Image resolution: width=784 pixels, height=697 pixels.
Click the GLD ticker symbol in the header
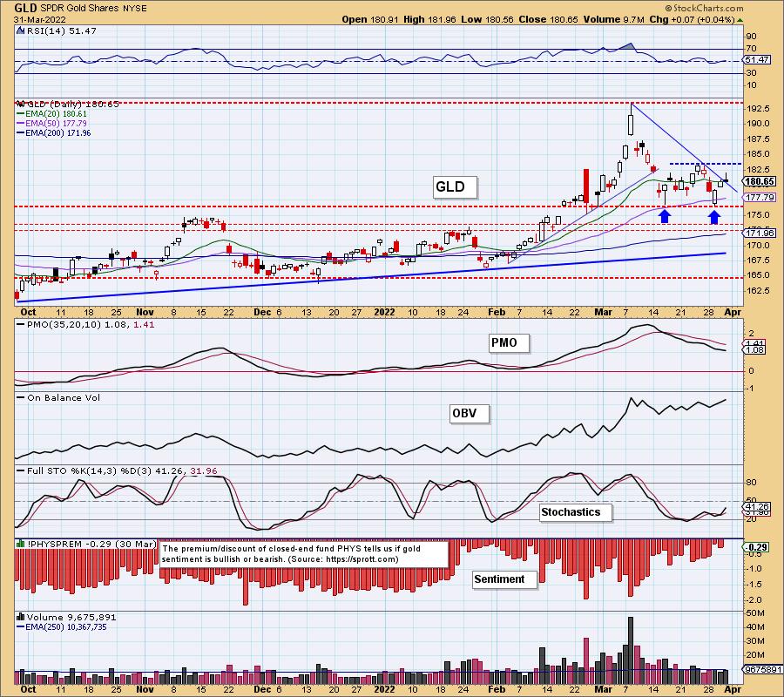click(x=24, y=8)
